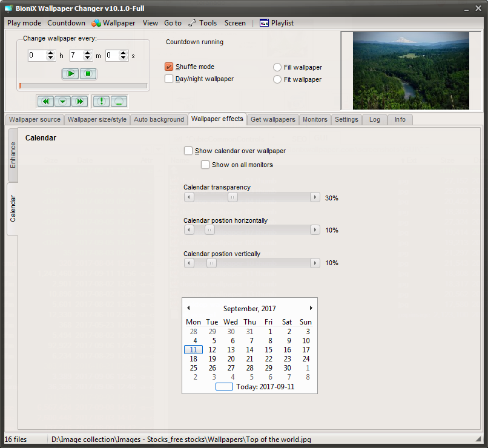This screenshot has height=448, width=488.
Task: Switch to Wallpaper size/style tab
Action: [97, 119]
